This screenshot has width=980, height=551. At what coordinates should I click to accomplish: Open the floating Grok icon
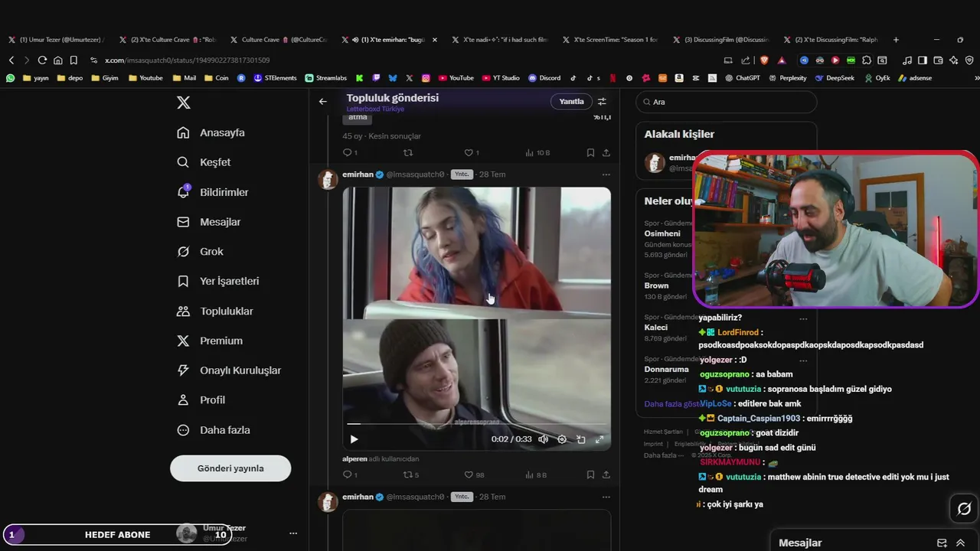pos(964,509)
